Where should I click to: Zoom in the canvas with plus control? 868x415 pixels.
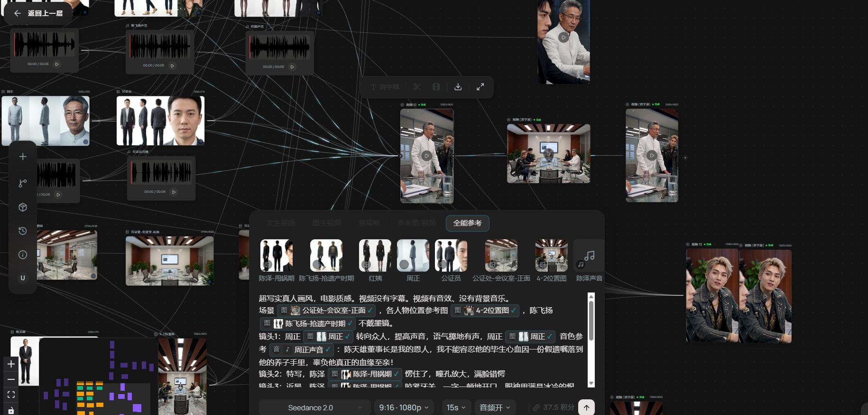pos(11,364)
